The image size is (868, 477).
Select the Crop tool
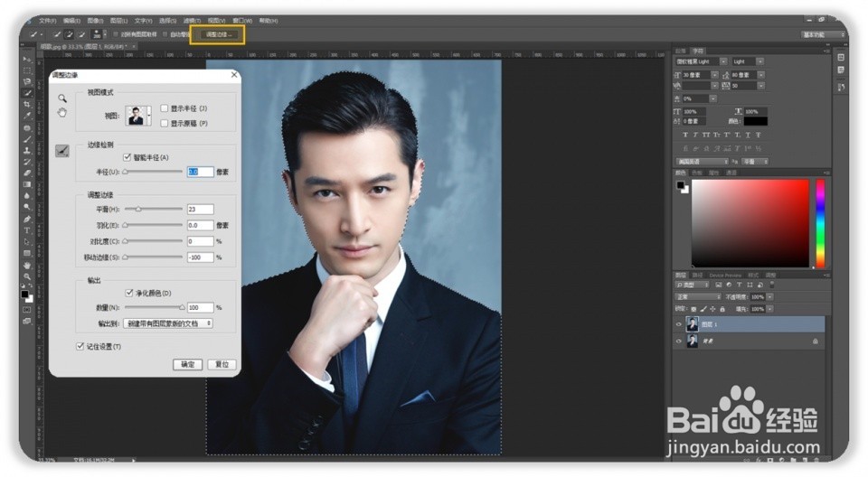point(26,105)
